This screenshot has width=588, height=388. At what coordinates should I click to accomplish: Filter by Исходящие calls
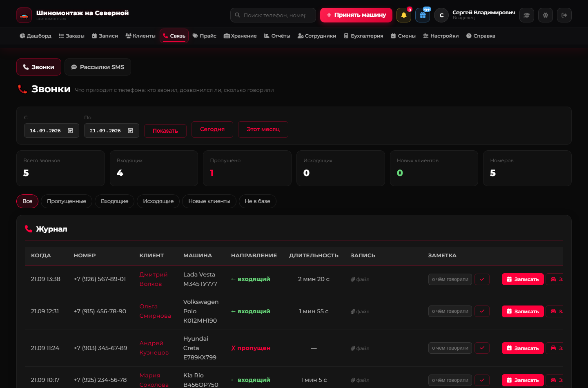pos(158,201)
